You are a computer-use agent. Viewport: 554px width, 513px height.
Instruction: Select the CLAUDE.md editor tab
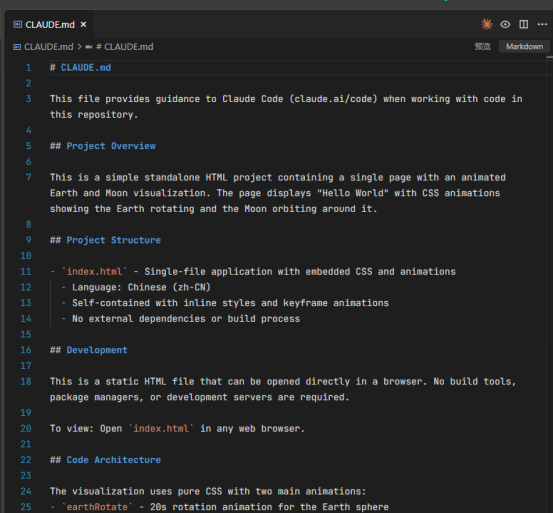coord(49,24)
